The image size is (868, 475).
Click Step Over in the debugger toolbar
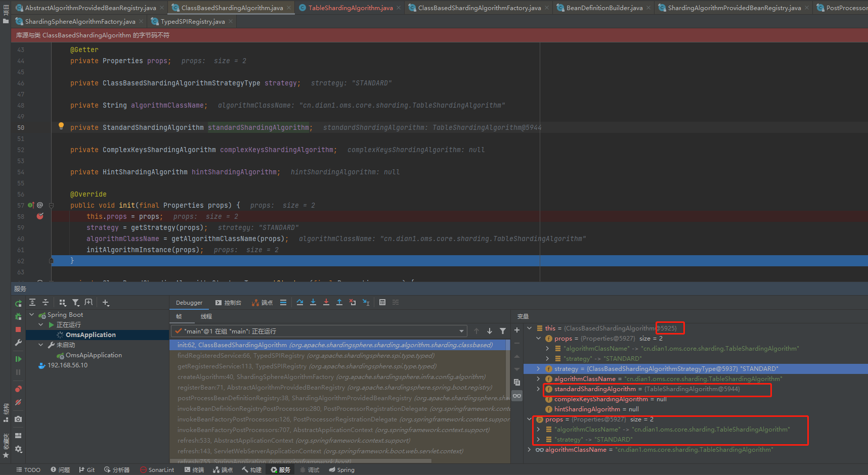(x=300, y=302)
